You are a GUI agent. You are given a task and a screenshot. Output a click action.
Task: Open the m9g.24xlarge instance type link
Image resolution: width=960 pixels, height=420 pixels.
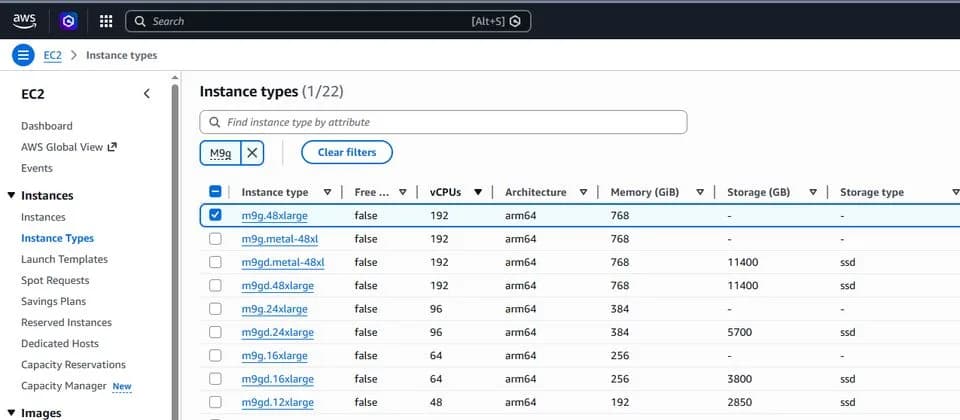[274, 309]
